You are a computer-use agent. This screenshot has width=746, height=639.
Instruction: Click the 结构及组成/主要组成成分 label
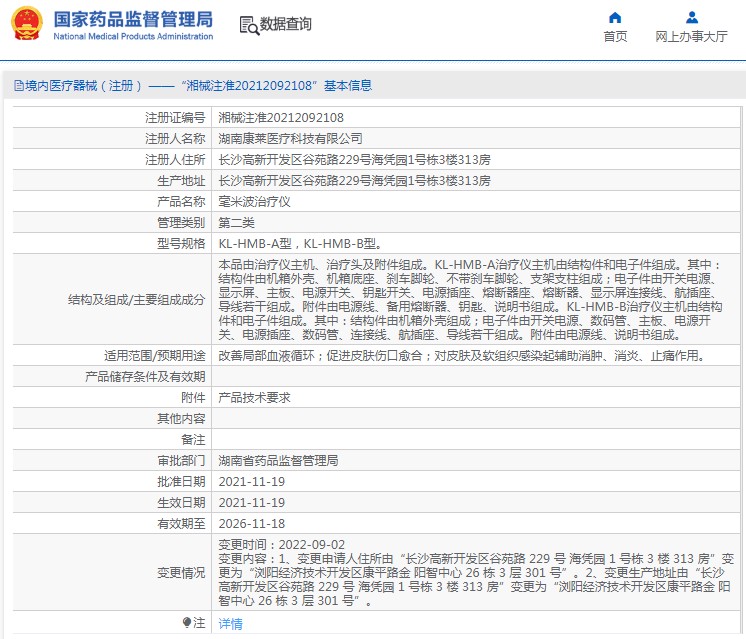137,300
